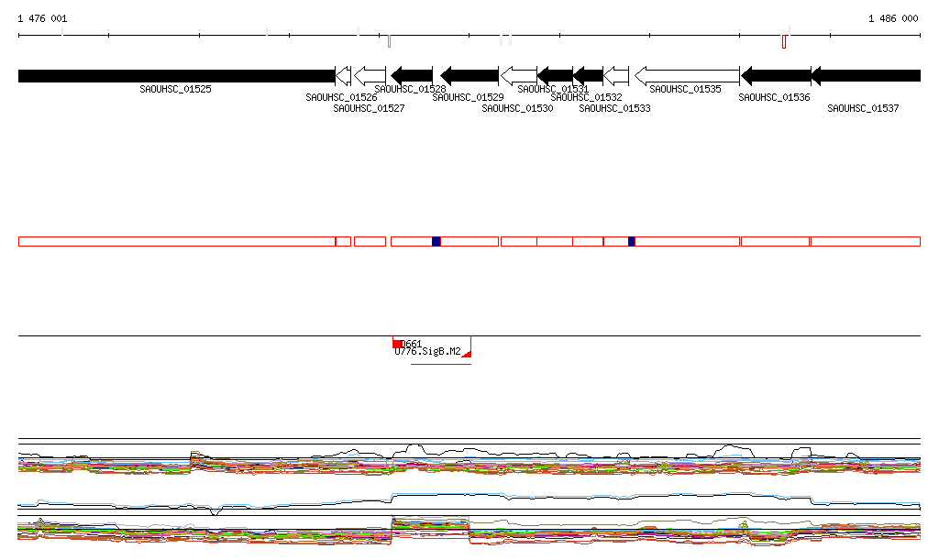Click the red segment box under SAOUHSC_01530
This screenshot has height=560, width=939.
click(x=519, y=242)
